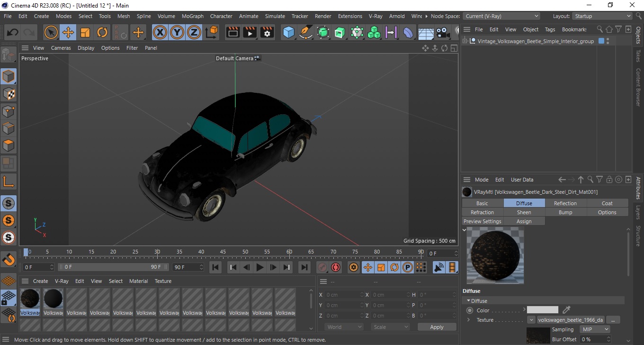The width and height of the screenshot is (644, 345).
Task: Add a floor grid object
Action: point(426,33)
